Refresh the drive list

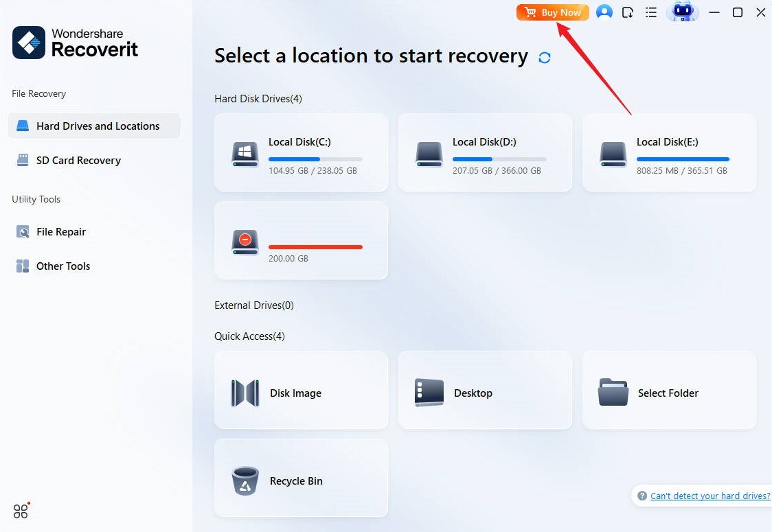tap(544, 57)
